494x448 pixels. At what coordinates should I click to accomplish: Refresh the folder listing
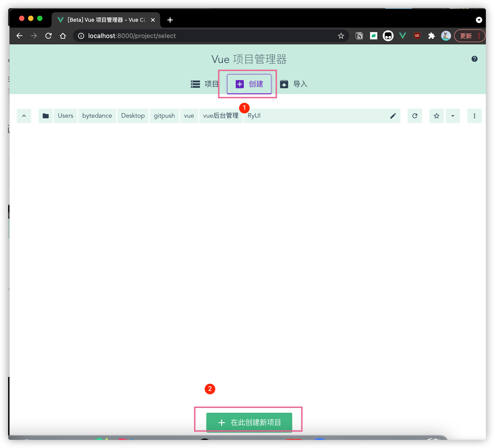click(415, 116)
